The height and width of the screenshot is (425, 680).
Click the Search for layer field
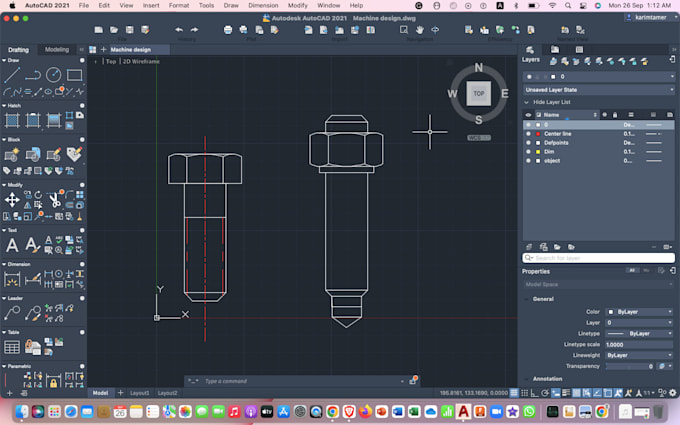pyautogui.click(x=598, y=258)
